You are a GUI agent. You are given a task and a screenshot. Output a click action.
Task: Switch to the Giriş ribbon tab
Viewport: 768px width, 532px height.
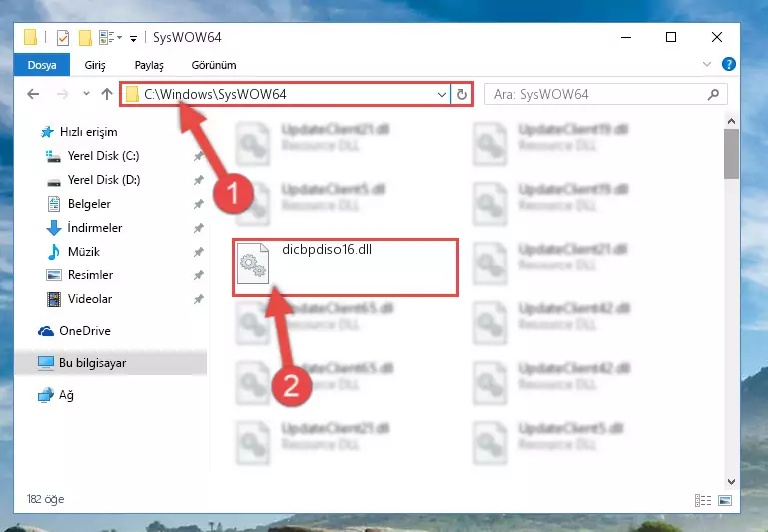pyautogui.click(x=95, y=65)
